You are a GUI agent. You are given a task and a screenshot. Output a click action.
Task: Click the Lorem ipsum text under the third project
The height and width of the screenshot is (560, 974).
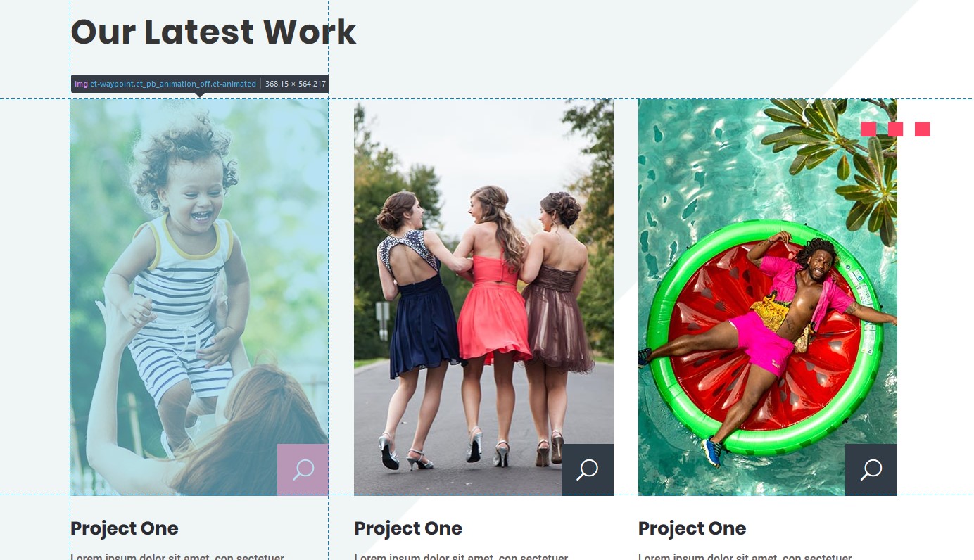[x=745, y=556]
